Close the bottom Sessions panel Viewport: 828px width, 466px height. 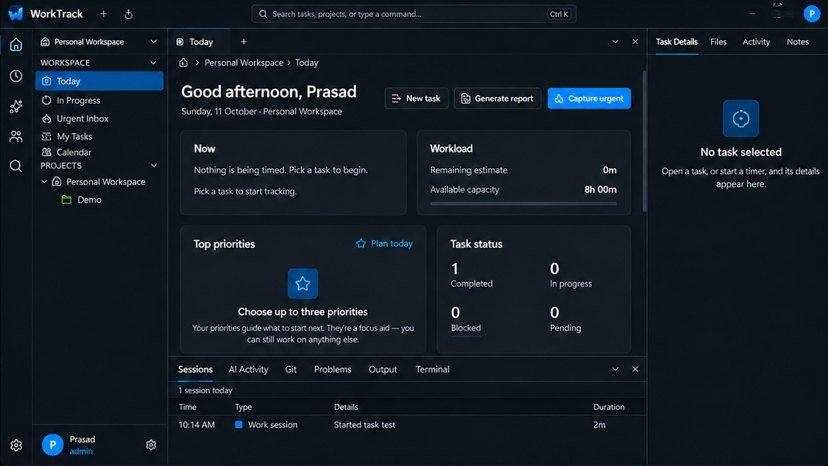pos(635,369)
